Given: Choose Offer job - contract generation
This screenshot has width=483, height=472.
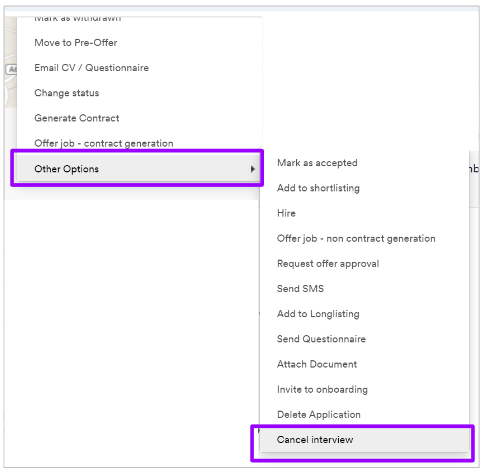Looking at the screenshot, I should [104, 143].
